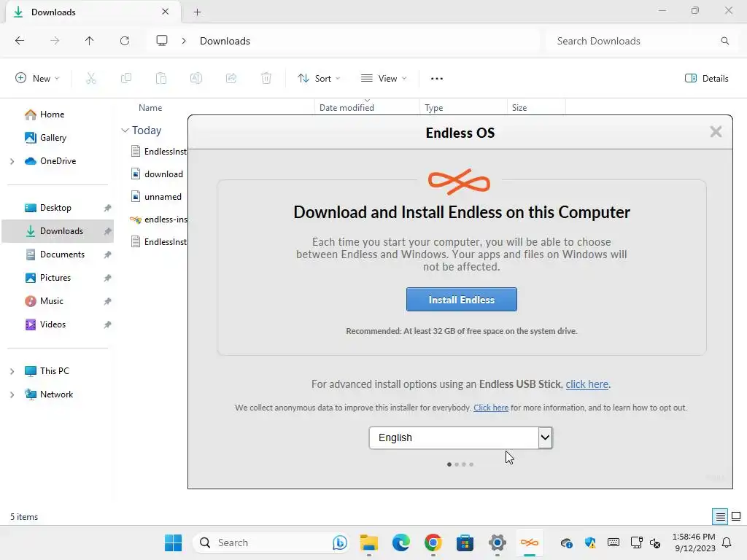Select the file named unnamed

tap(156, 197)
